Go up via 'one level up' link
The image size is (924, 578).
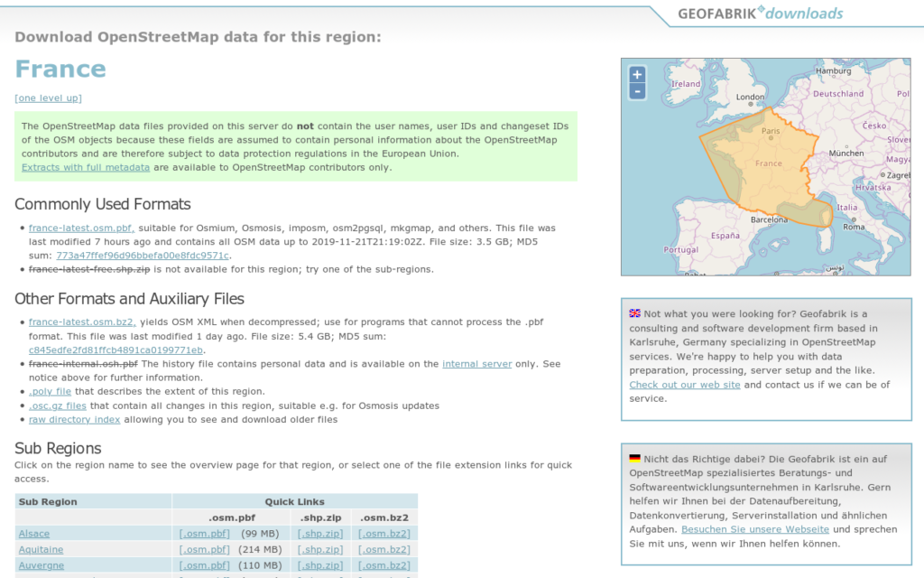coord(48,98)
